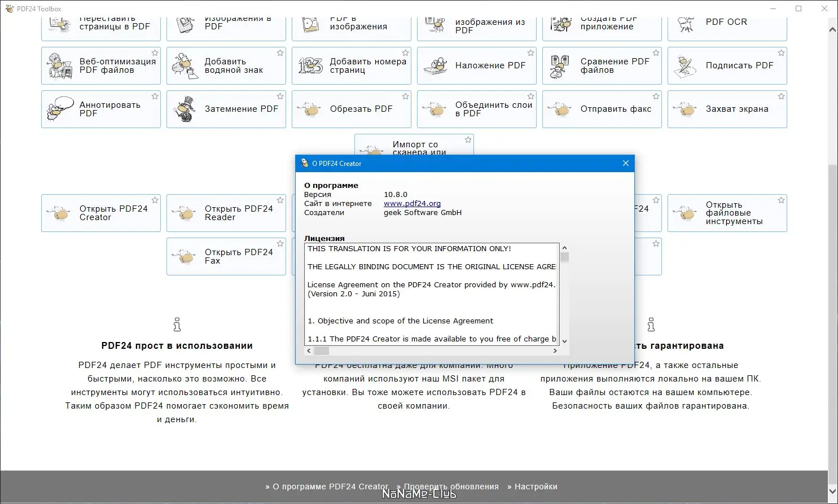The height and width of the screenshot is (504, 838).
Task: Click the license vertical scrollbar thumb
Action: pyautogui.click(x=564, y=257)
